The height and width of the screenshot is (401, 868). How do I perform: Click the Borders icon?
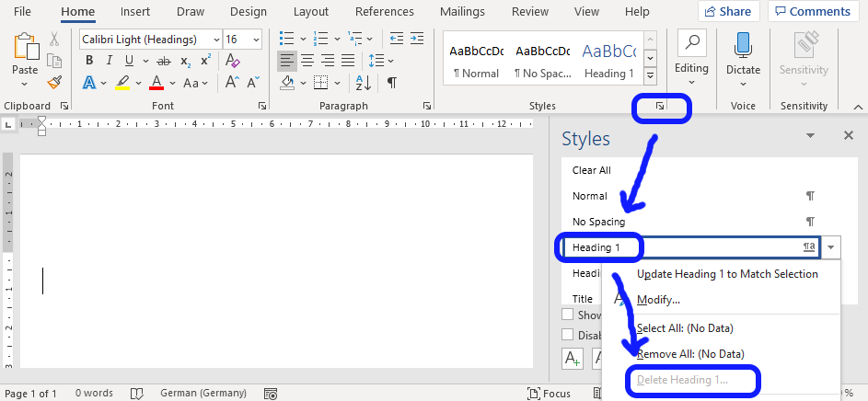[x=320, y=83]
